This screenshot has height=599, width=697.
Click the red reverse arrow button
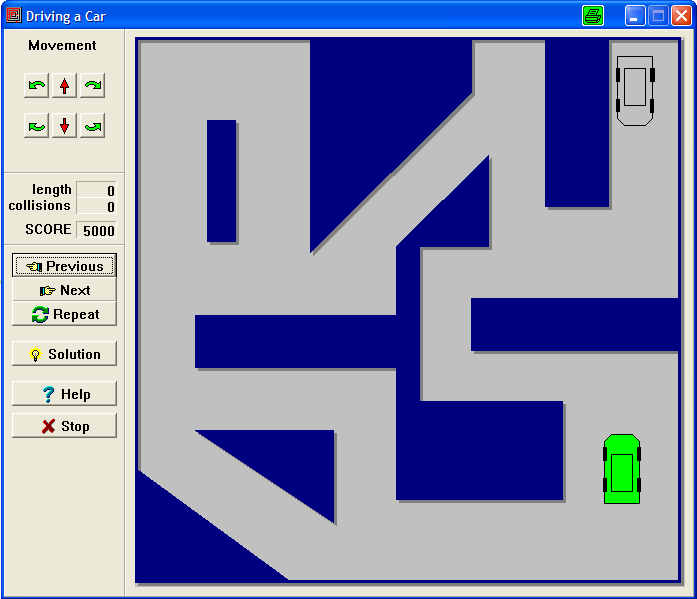64,126
